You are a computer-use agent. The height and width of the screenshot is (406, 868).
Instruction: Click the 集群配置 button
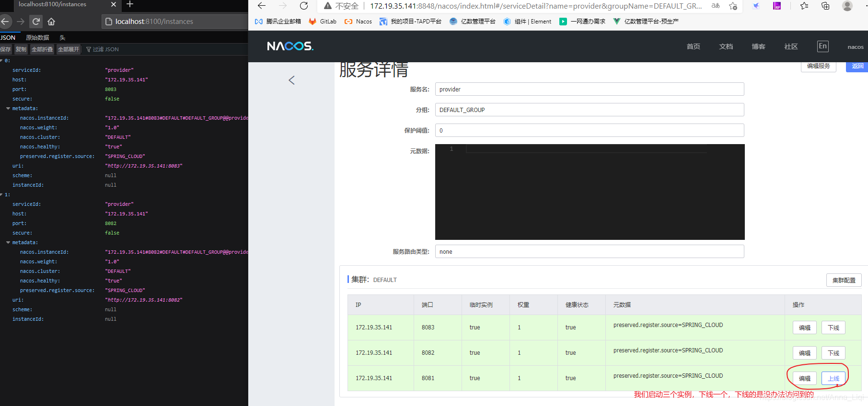(x=844, y=280)
